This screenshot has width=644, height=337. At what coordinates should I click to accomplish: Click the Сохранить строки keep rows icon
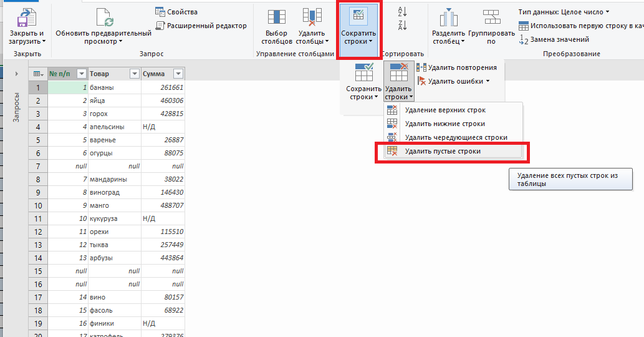pyautogui.click(x=364, y=72)
